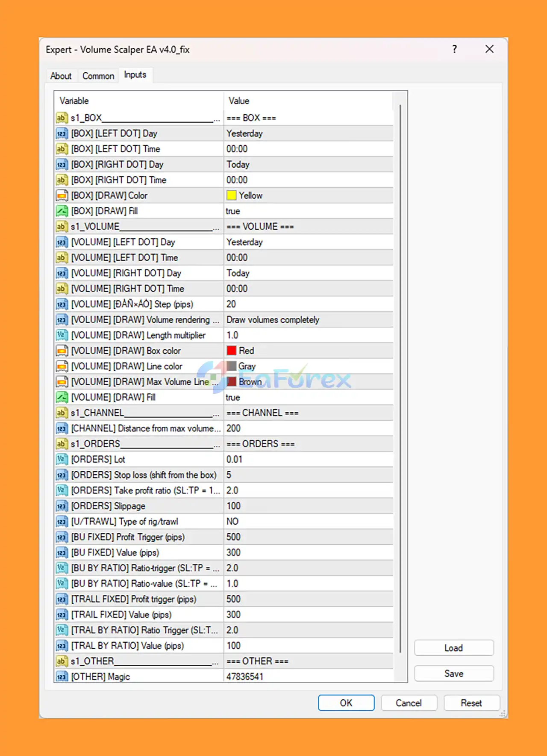Viewport: 547px width, 756px height.
Task: Click the color icon beside [BOX] [DRAW] Color
Action: point(62,196)
